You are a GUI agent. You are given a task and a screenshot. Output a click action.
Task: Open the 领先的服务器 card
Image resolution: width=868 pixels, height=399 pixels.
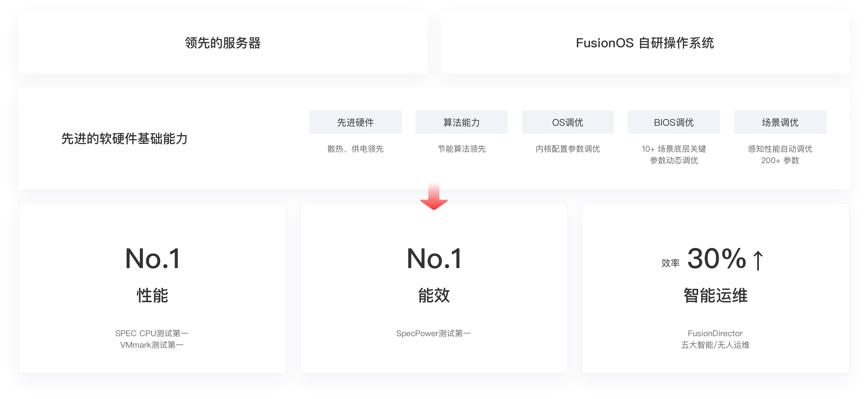[223, 43]
